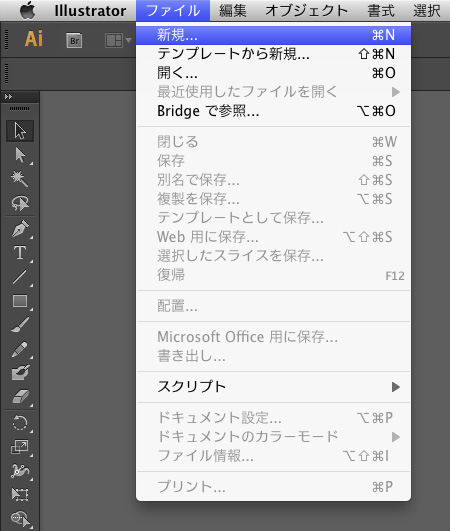Viewport: 450px width, 531px height.
Task: Click the 閉じる menu item
Action: (x=274, y=142)
